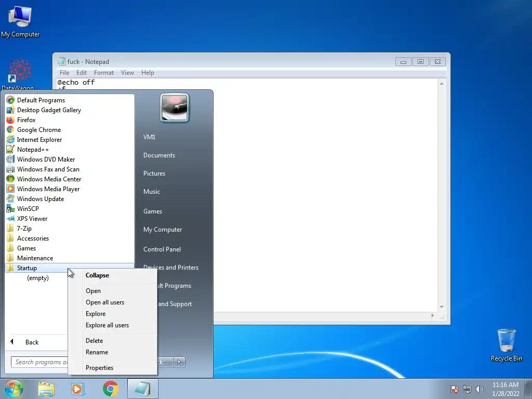Viewport: 532px width, 399px height.
Task: Select the Recycle Bin desktop icon
Action: (x=506, y=345)
